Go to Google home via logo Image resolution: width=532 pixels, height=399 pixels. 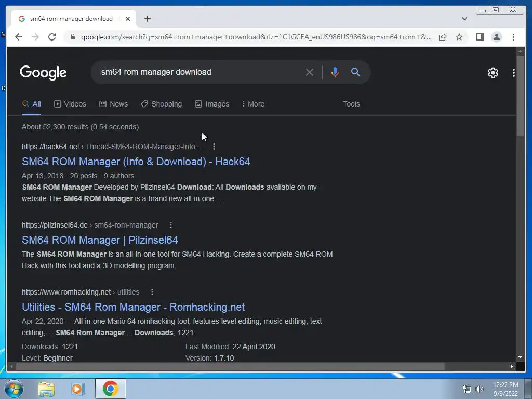click(x=43, y=72)
